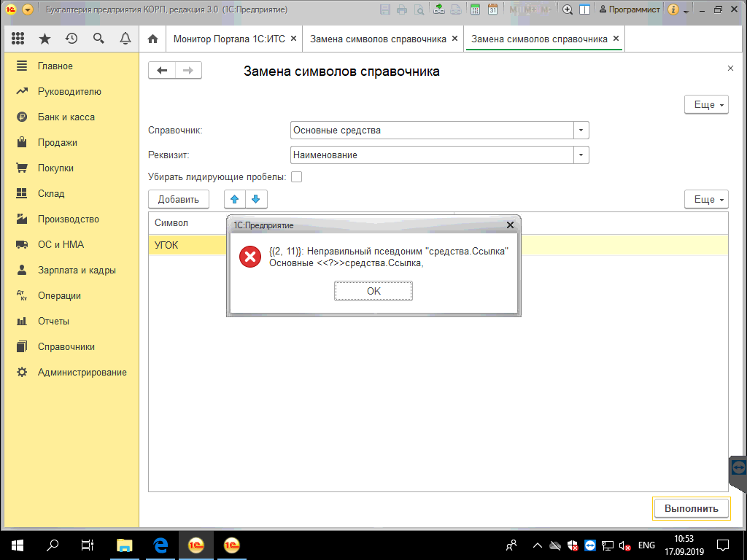Open the sections menu grid icon
747x560 pixels.
click(x=18, y=39)
